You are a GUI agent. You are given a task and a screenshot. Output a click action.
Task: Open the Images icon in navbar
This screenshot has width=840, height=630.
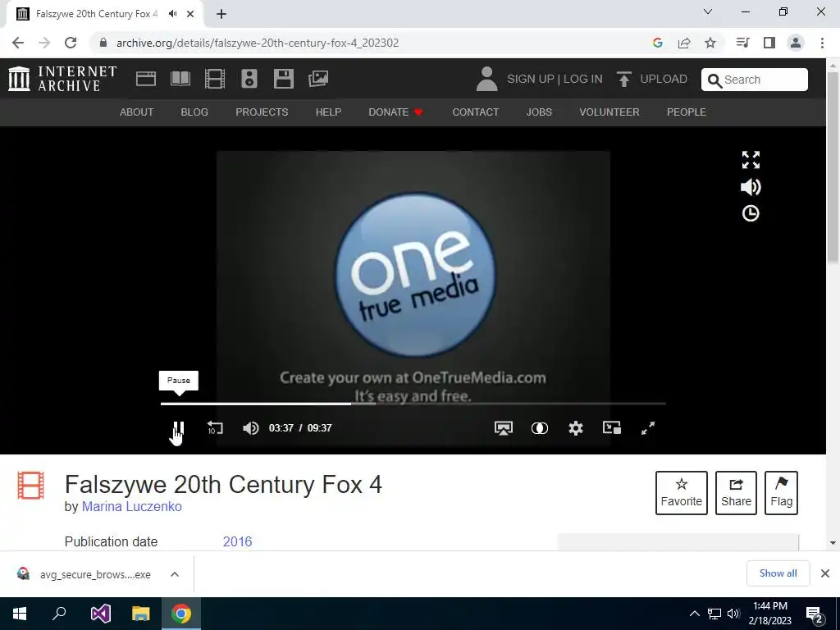[318, 79]
